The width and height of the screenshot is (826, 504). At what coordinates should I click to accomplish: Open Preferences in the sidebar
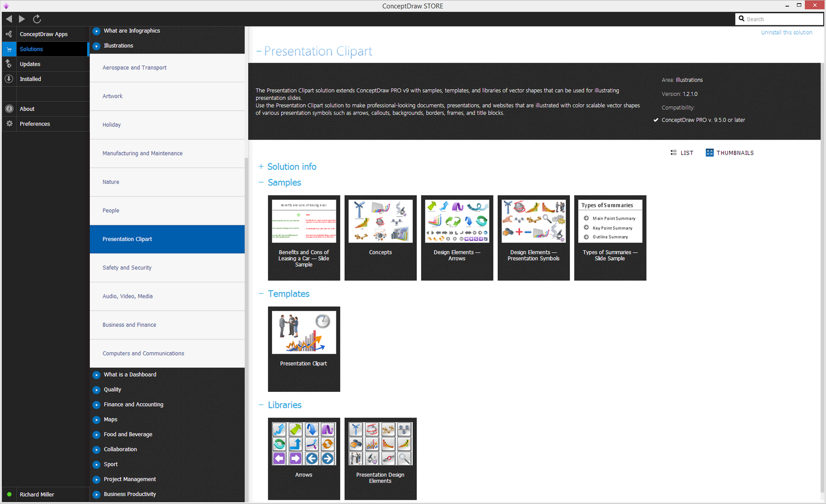35,124
